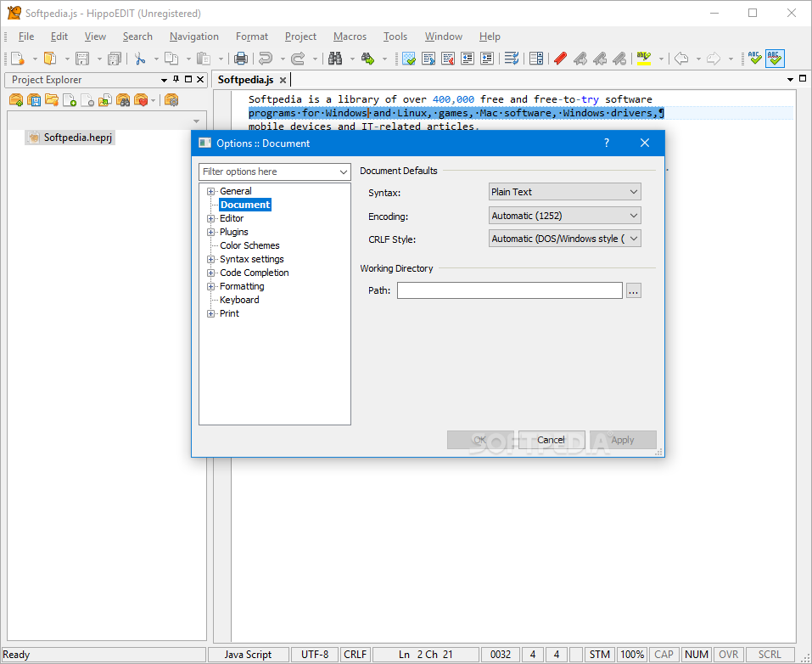Expand the Code Completion tree node
Image resolution: width=812 pixels, height=664 pixels.
pos(210,273)
